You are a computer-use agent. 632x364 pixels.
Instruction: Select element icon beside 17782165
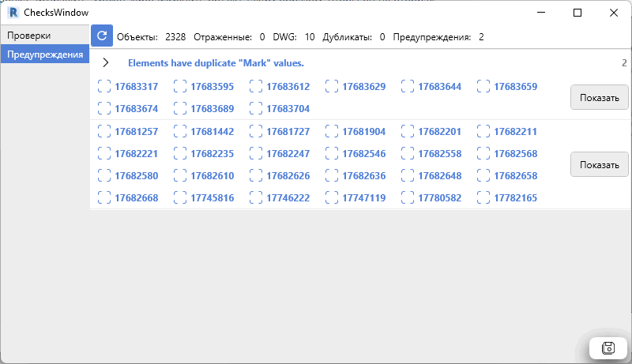click(483, 197)
